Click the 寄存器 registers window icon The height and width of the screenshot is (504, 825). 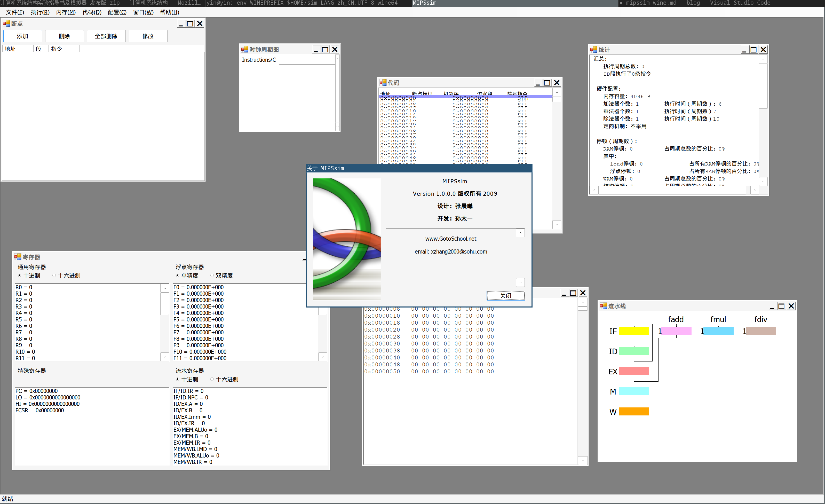click(18, 257)
